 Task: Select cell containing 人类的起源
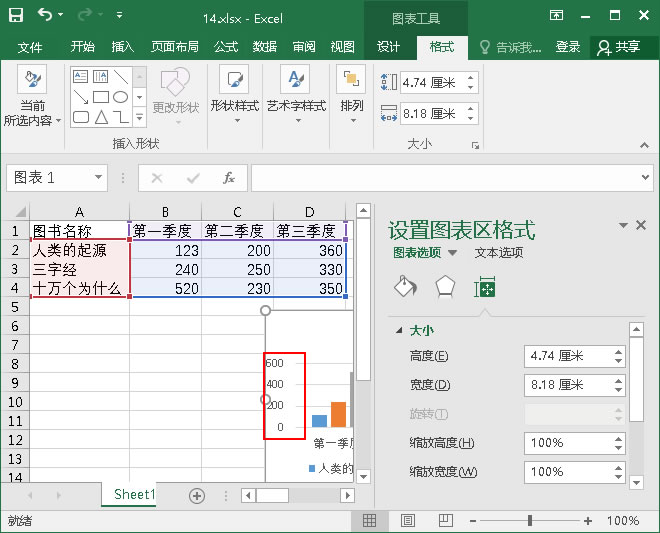tap(80, 250)
